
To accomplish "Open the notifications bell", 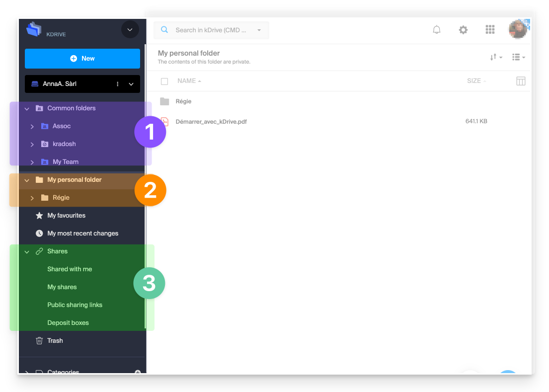I will (437, 29).
